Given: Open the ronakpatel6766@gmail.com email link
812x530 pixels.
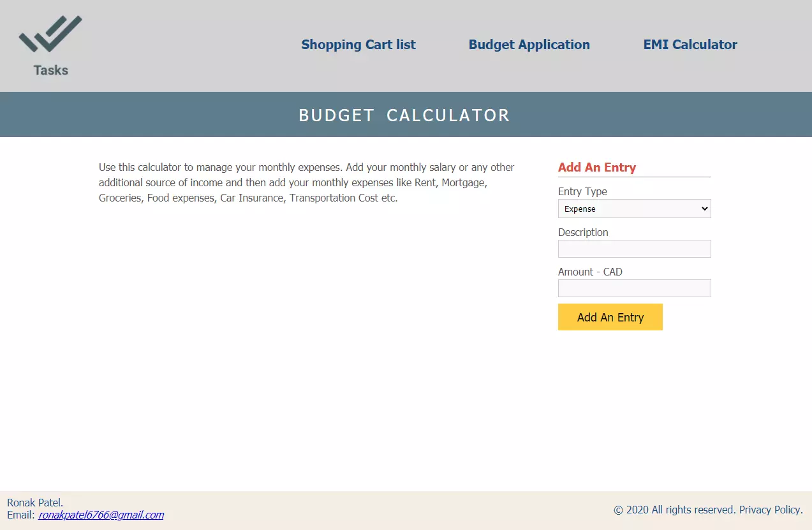Looking at the screenshot, I should (101, 515).
